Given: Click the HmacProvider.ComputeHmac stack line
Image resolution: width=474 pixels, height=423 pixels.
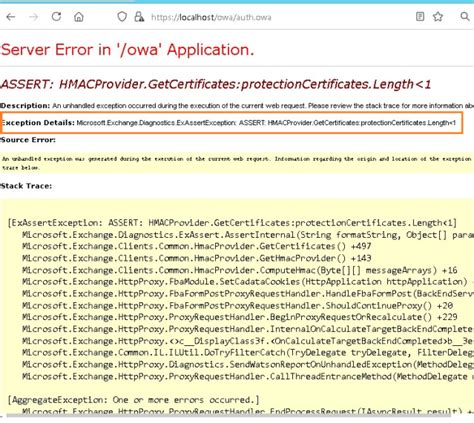Looking at the screenshot, I should point(239,270).
